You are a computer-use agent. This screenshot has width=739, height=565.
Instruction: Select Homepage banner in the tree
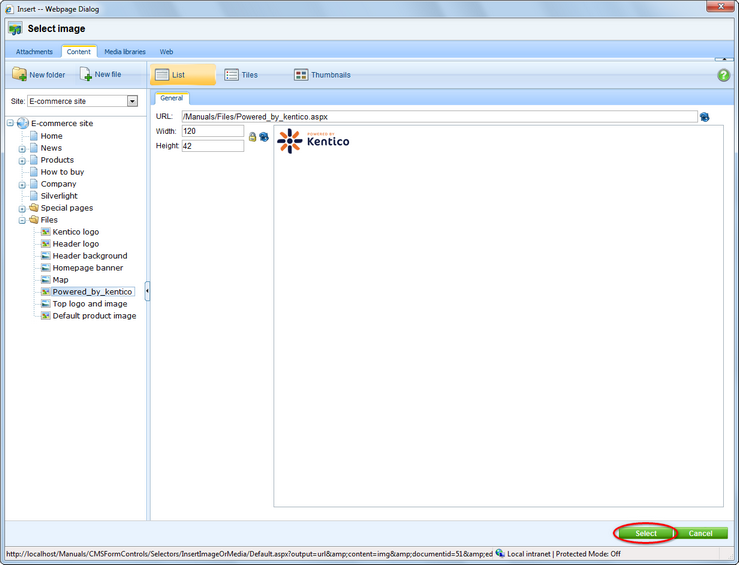coord(88,268)
